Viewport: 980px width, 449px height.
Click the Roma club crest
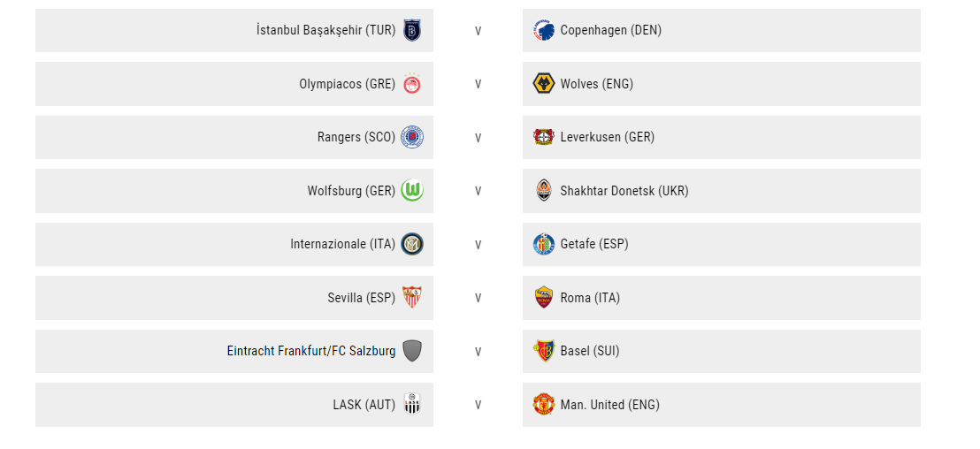pyautogui.click(x=544, y=298)
